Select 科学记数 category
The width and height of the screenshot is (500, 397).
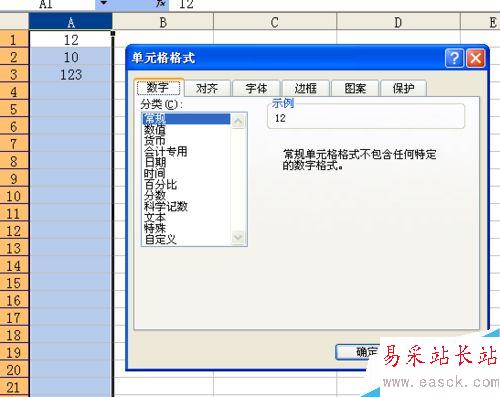[186, 207]
